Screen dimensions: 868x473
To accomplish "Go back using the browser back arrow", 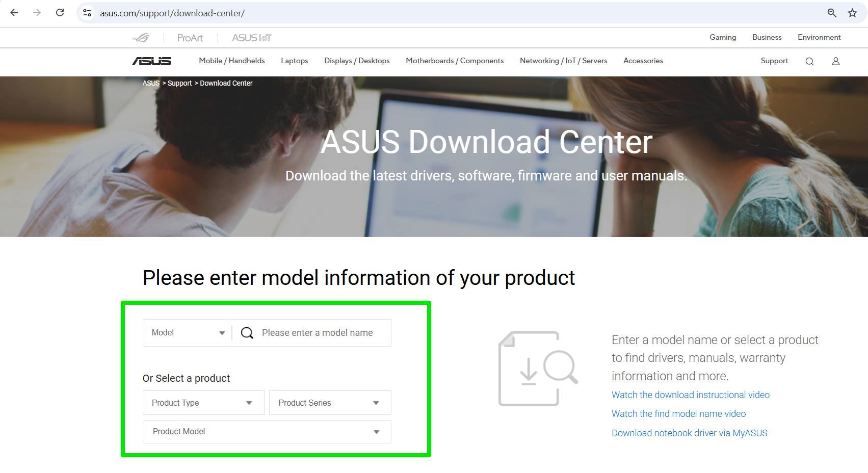I will click(14, 13).
